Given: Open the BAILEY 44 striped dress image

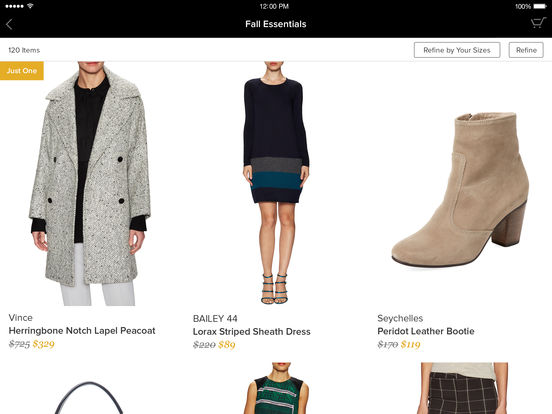Looking at the screenshot, I should [x=276, y=183].
